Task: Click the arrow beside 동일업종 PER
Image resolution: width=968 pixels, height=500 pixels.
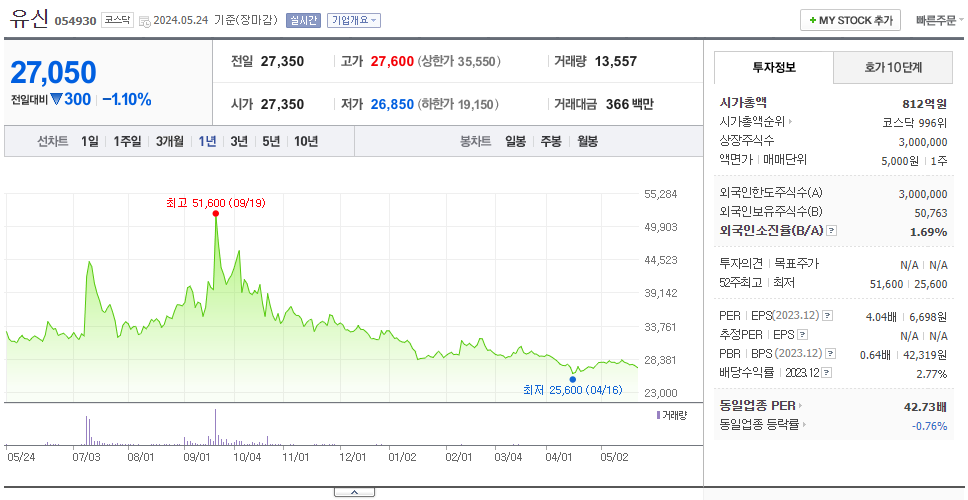Action: pyautogui.click(x=801, y=406)
